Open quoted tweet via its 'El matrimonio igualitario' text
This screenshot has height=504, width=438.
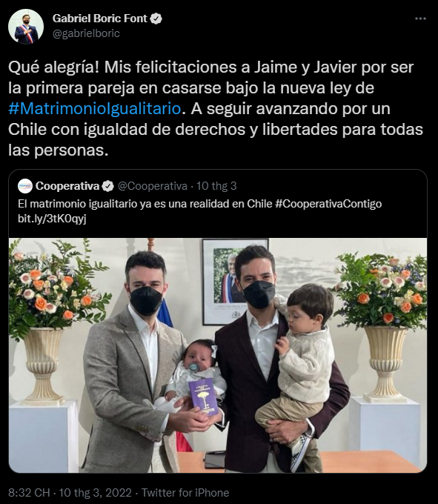[77, 204]
